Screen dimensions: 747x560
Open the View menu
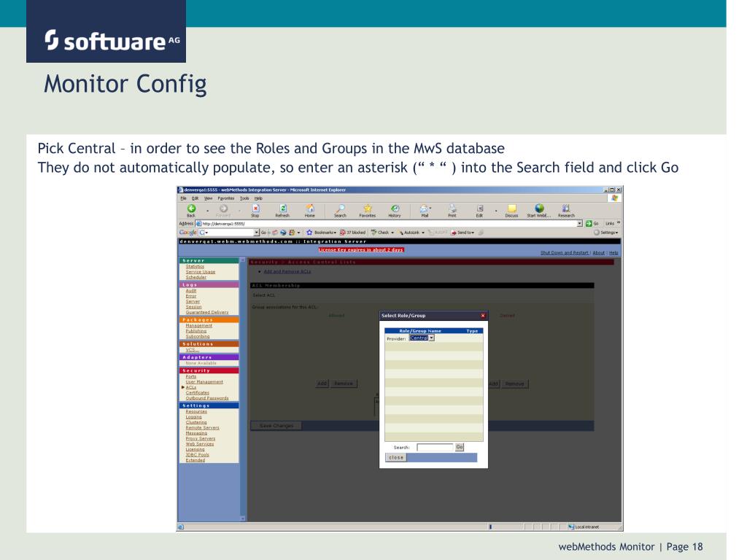[208, 198]
